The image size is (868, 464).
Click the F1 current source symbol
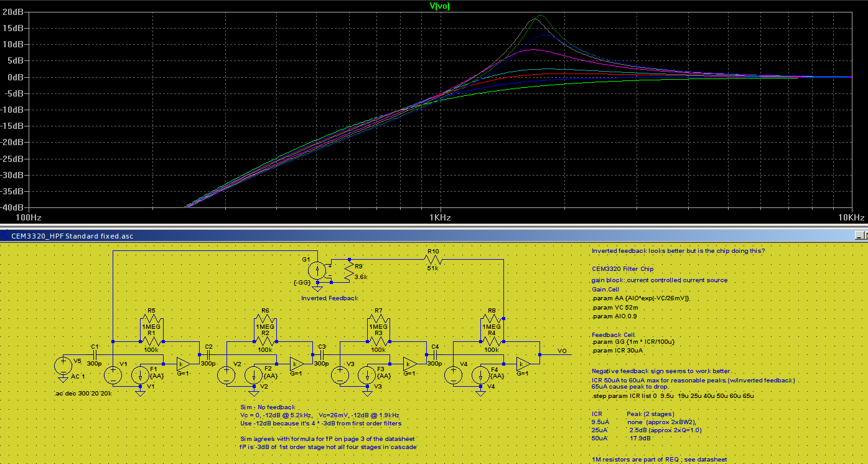pyautogui.click(x=141, y=375)
